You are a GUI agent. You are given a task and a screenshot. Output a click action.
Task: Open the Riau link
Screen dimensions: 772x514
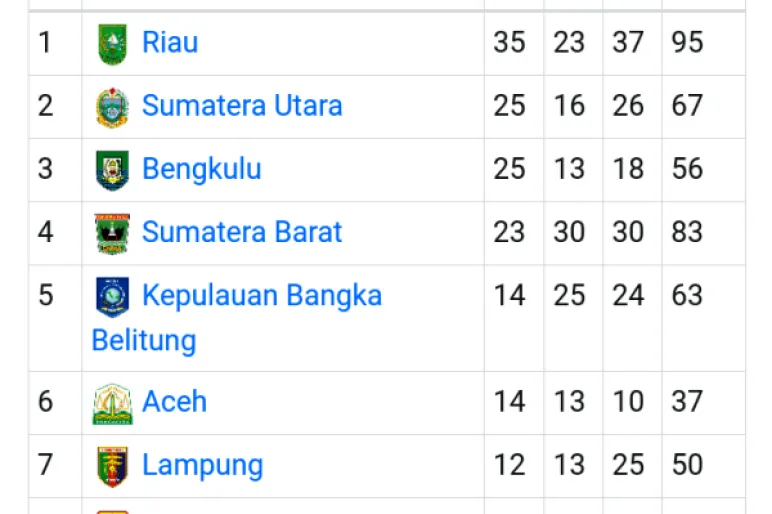(170, 43)
